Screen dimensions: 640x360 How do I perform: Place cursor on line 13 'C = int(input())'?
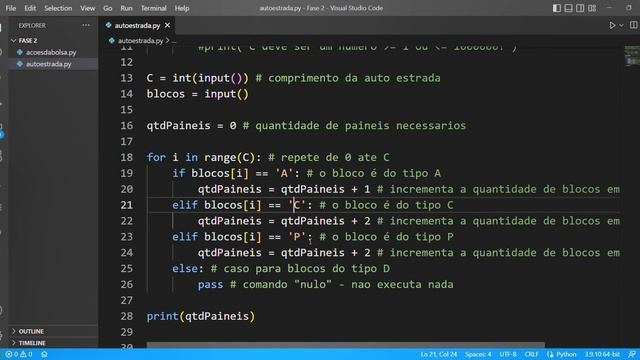(198, 78)
